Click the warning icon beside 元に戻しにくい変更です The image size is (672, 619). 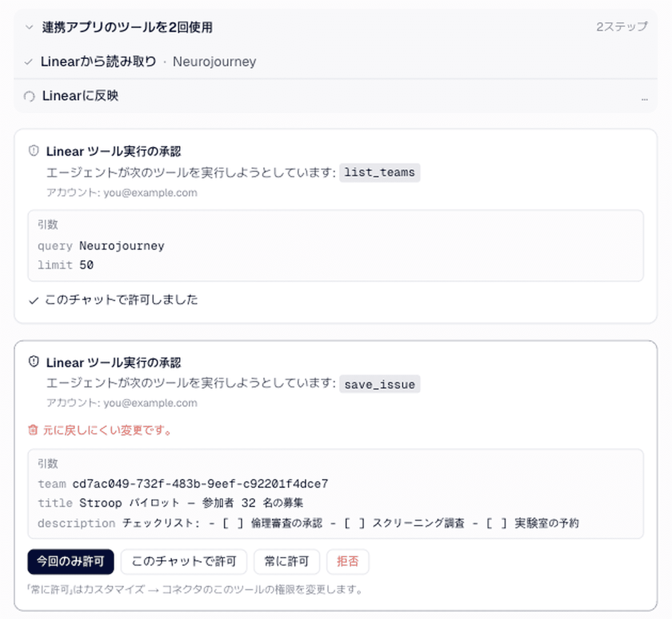pyautogui.click(x=33, y=430)
